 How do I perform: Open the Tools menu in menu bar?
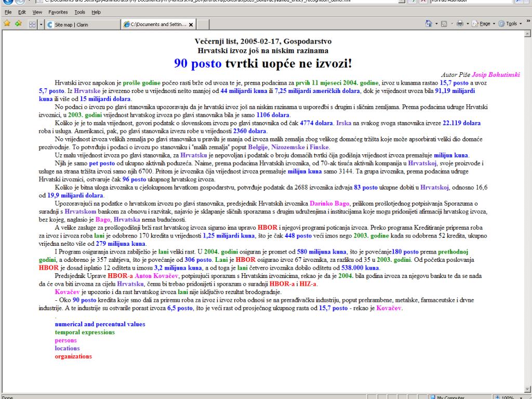click(79, 12)
